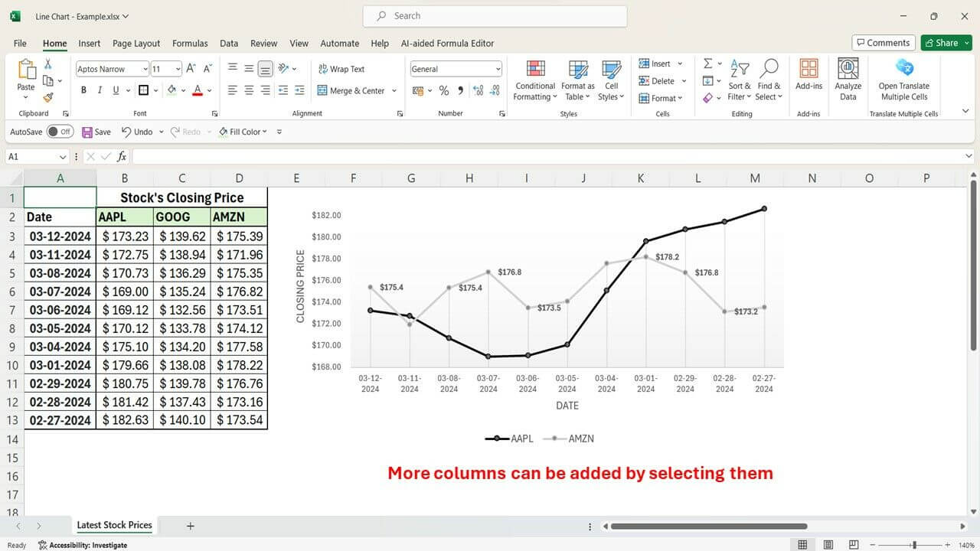Apply Merge & Center to selection
This screenshot has width=980, height=551.
tap(352, 90)
